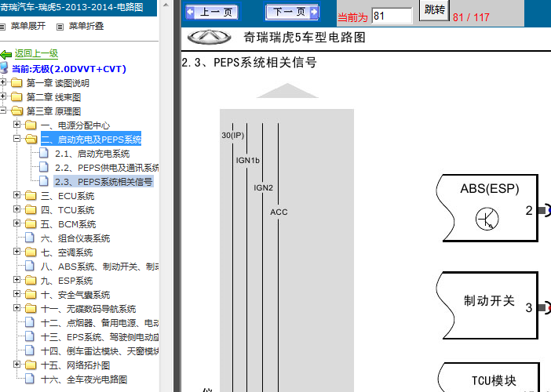
Task: Click the 菜单展开 list icon
Action: tap(2, 27)
